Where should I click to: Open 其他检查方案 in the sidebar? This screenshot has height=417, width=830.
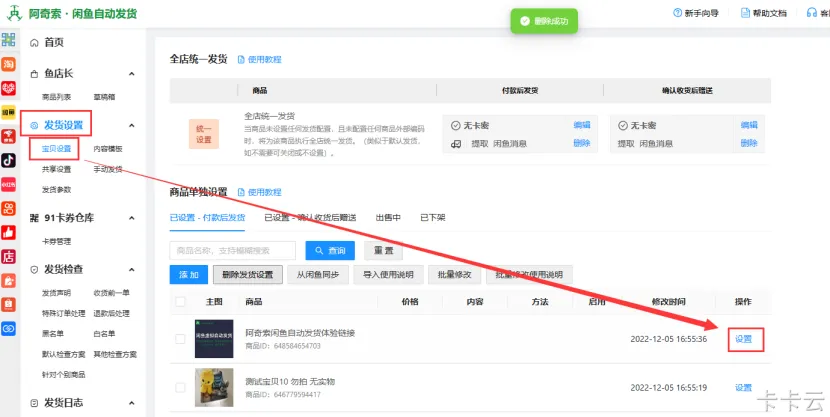click(x=115, y=354)
